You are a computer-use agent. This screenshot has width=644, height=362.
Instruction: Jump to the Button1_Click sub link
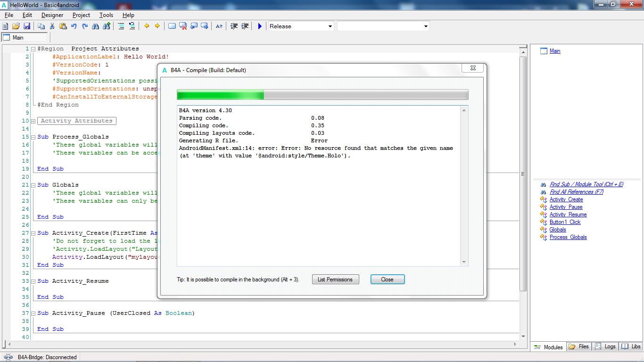click(565, 222)
